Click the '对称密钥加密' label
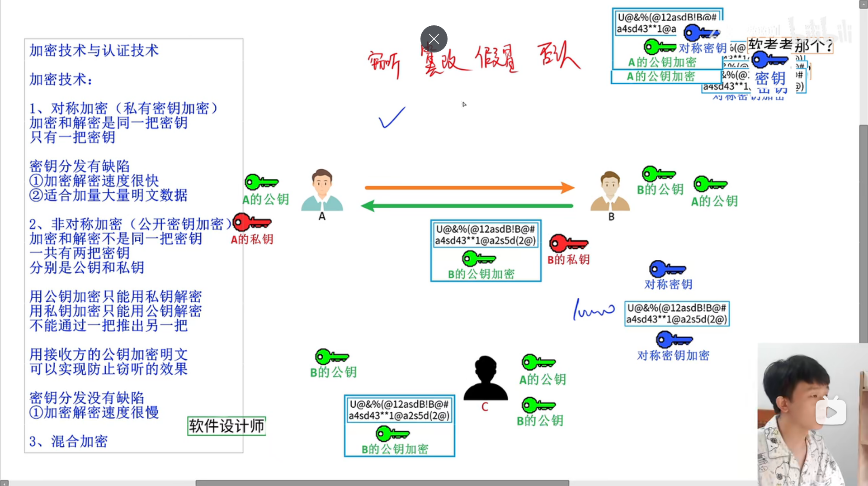Viewport: 868px width, 486px height. click(674, 356)
